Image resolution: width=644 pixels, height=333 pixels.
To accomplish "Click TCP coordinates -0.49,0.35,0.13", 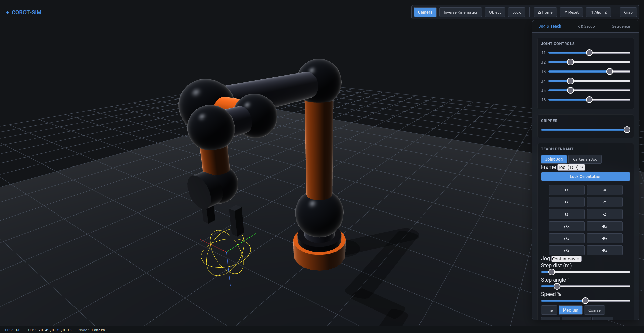I will tap(55, 330).
